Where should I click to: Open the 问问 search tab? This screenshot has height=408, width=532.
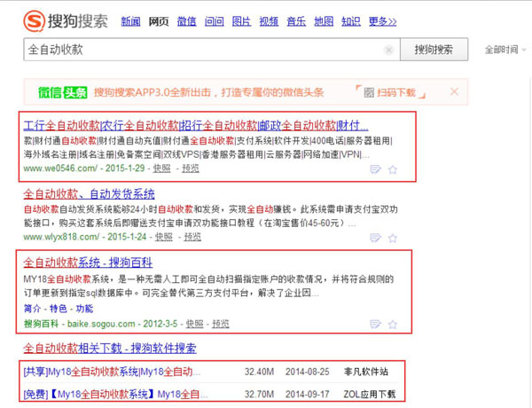coord(214,21)
